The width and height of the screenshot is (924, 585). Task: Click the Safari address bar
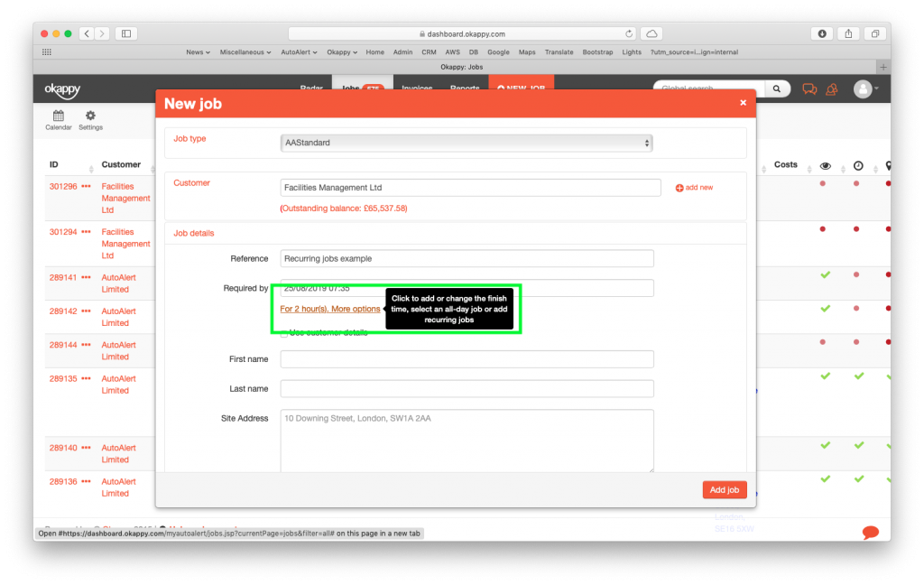[x=462, y=33]
